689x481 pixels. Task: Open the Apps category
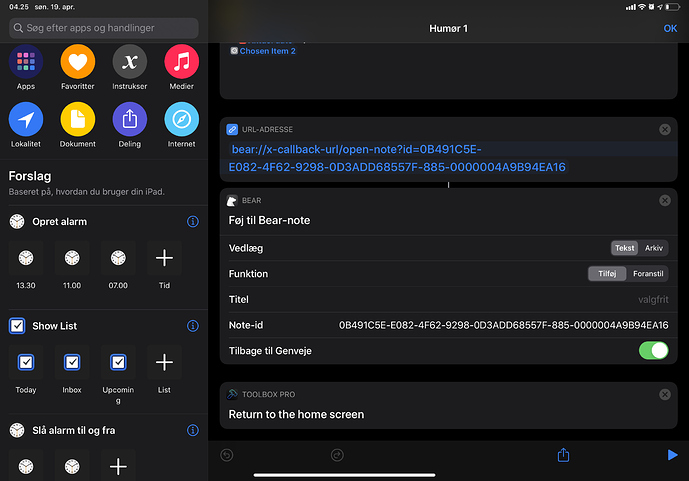tap(26, 67)
